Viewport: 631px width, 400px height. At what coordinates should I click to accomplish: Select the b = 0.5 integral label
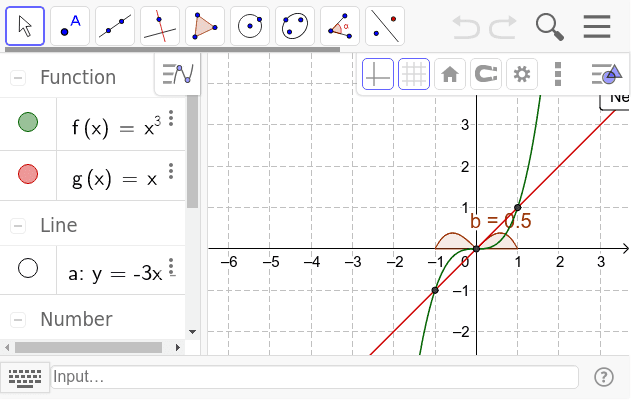(501, 221)
